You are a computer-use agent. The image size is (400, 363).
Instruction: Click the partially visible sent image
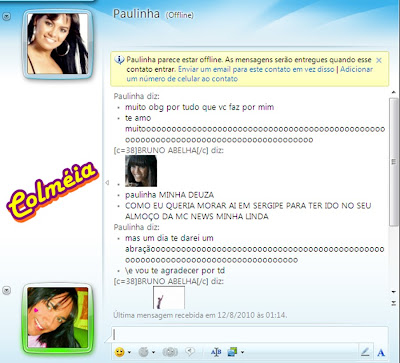pos(169,297)
